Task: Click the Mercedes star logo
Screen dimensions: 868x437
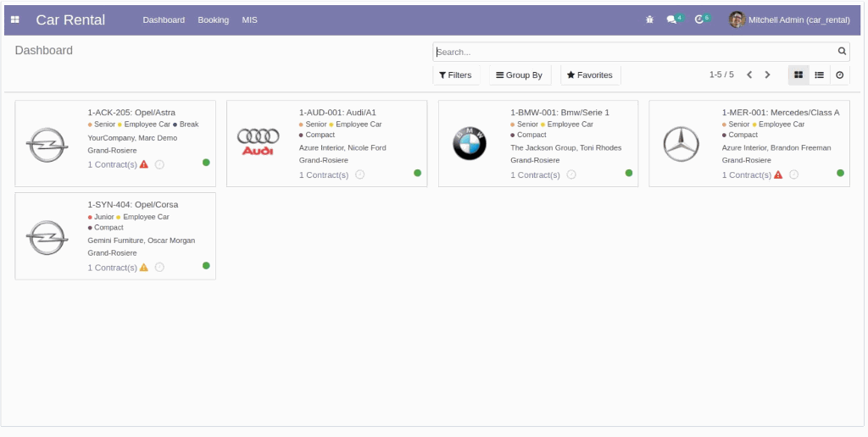Action: [x=681, y=144]
